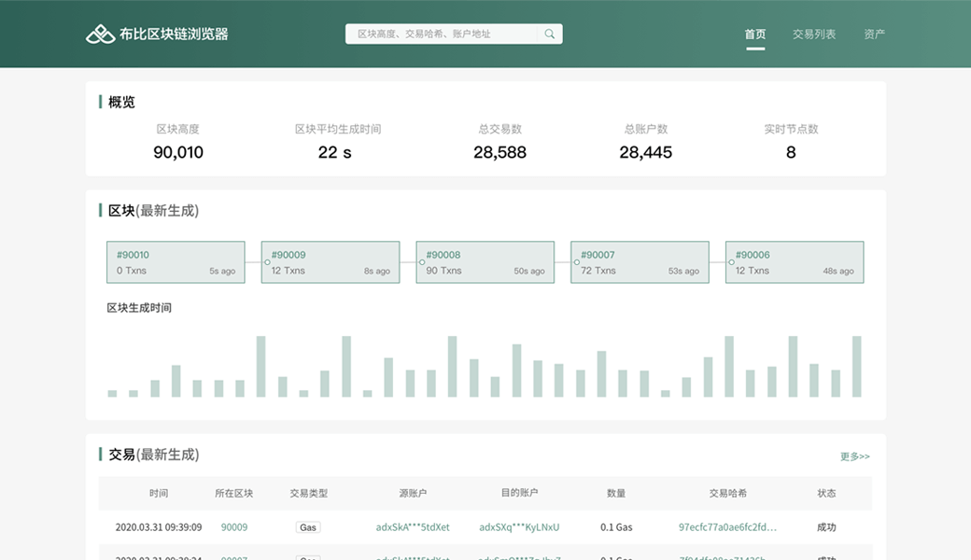Open source account adxSkA***5tdXet
Screen dimensions: 971x560
413,527
